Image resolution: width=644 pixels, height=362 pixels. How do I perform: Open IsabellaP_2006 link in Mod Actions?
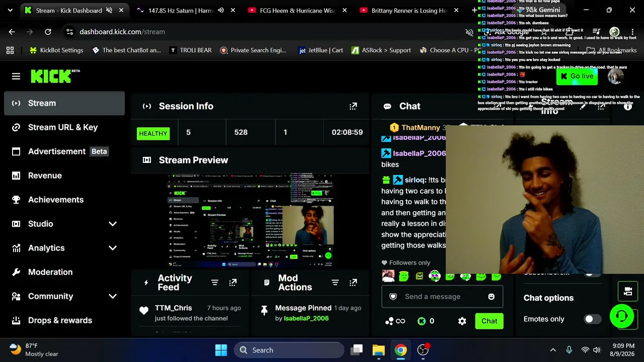coord(306,318)
